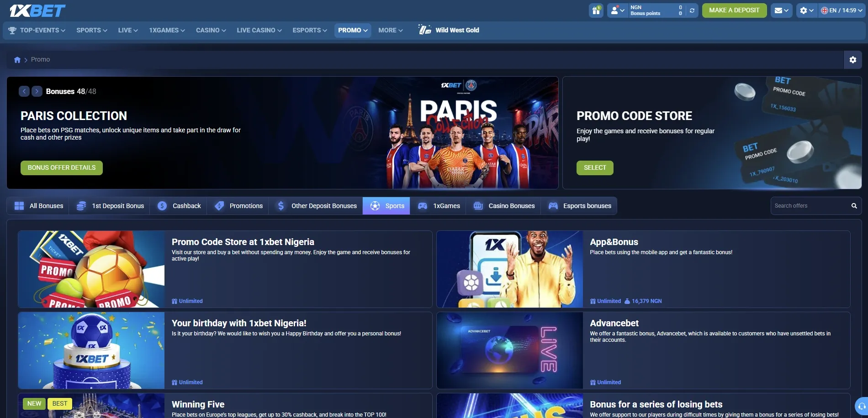Open the Winning Five offer title
This screenshot has height=418, width=868.
coord(198,405)
